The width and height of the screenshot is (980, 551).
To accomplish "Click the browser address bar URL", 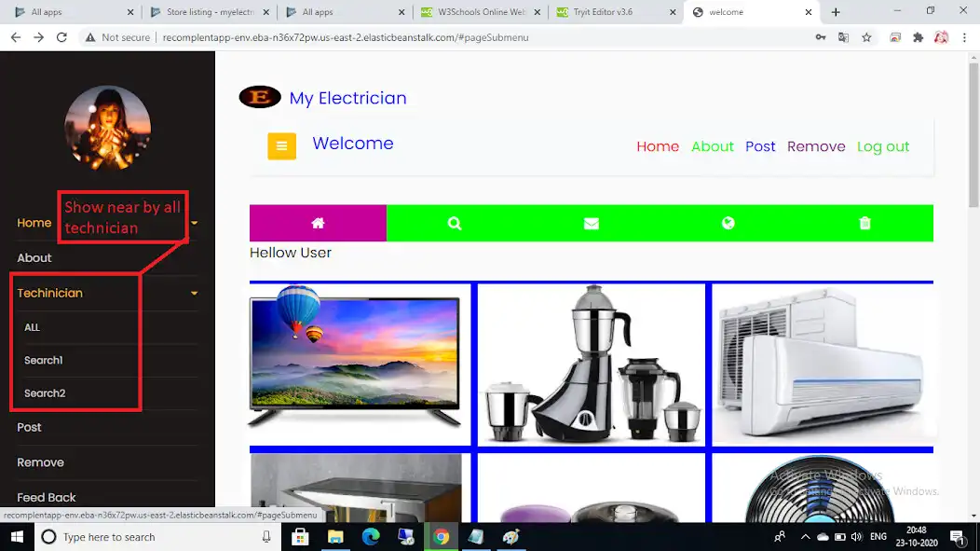I will click(x=346, y=37).
